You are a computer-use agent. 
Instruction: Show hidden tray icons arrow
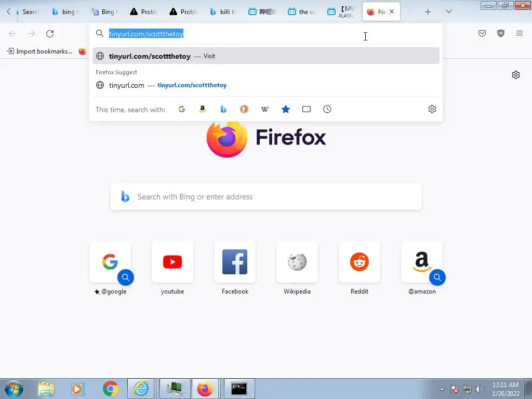(x=442, y=389)
